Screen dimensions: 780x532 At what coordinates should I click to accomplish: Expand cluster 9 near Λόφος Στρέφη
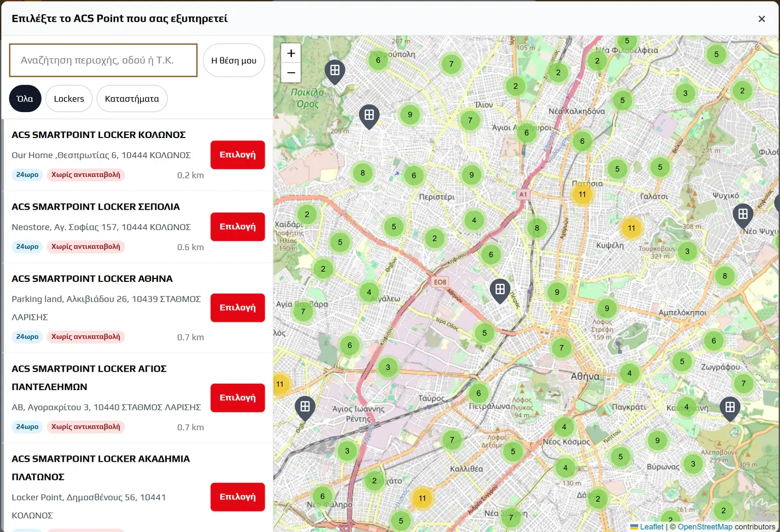607,308
